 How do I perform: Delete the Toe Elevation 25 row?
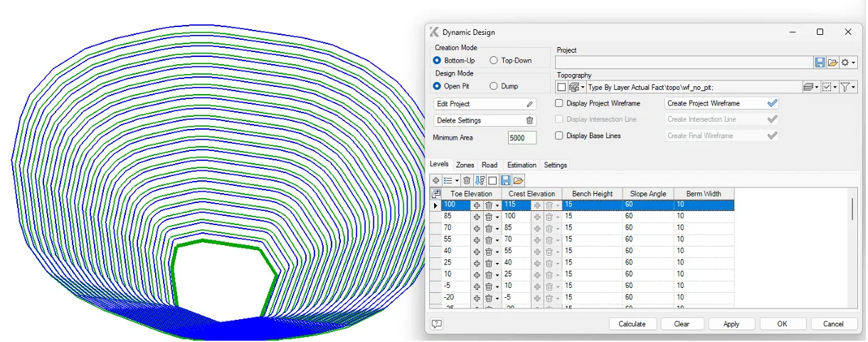click(489, 263)
